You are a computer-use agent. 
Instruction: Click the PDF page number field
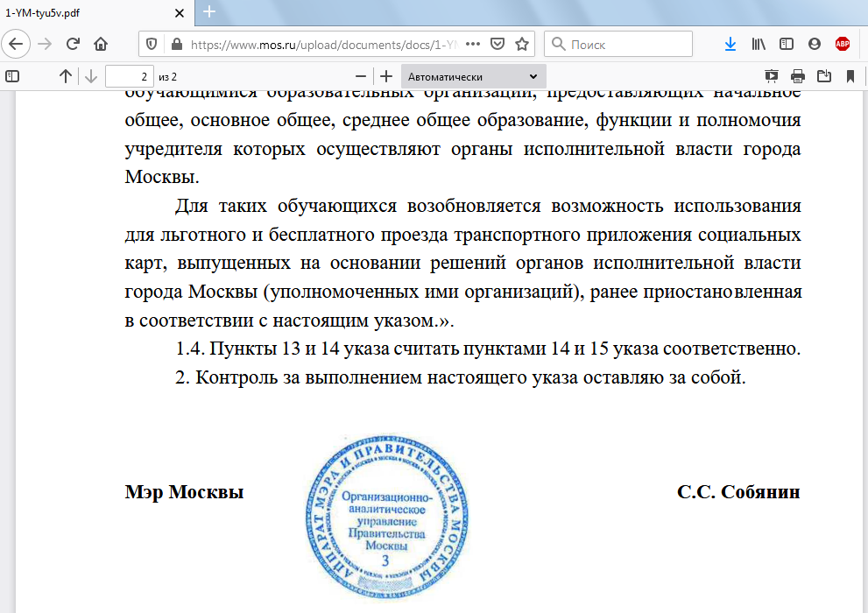tap(129, 76)
